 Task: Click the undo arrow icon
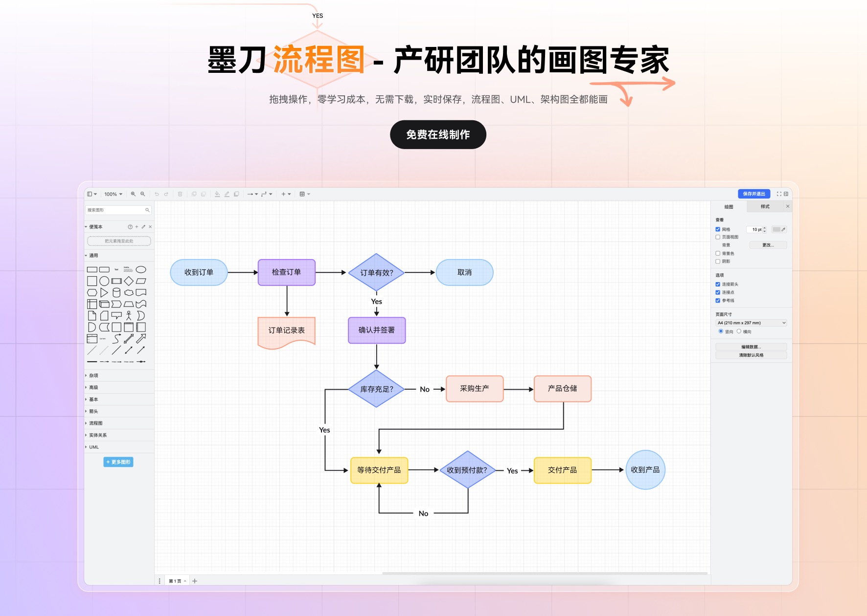[157, 194]
